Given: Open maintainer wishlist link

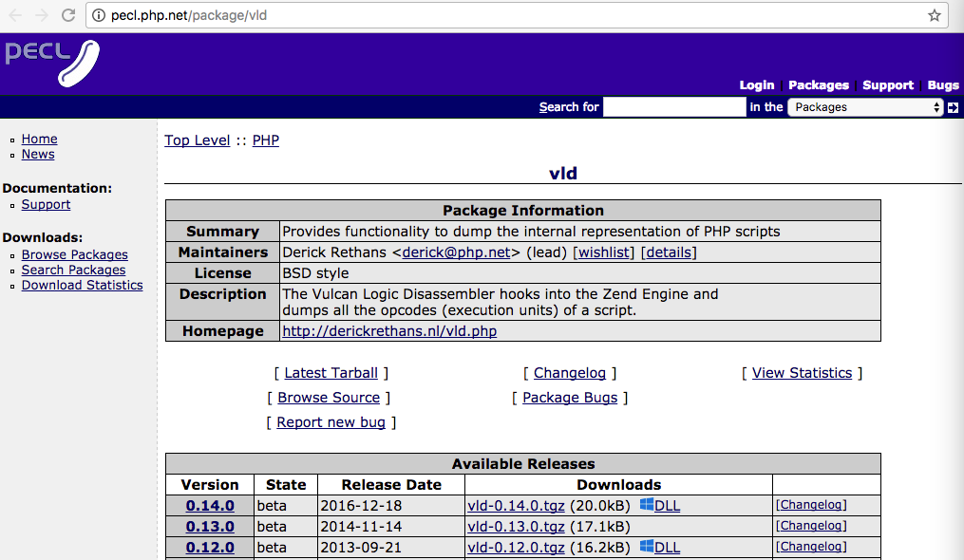Looking at the screenshot, I should pos(604,252).
